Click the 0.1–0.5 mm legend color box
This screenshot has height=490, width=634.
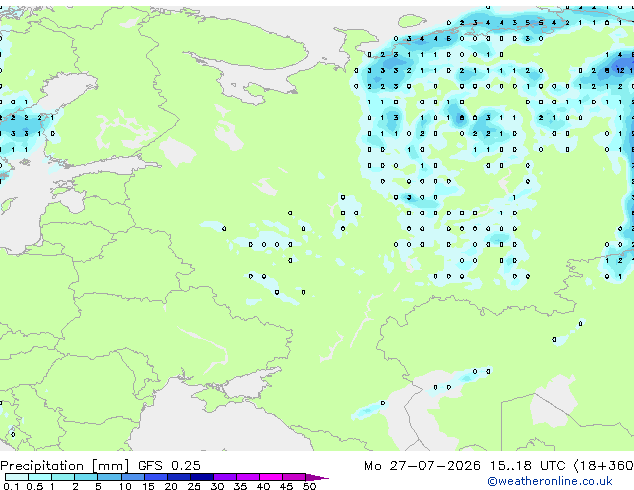coord(17,477)
